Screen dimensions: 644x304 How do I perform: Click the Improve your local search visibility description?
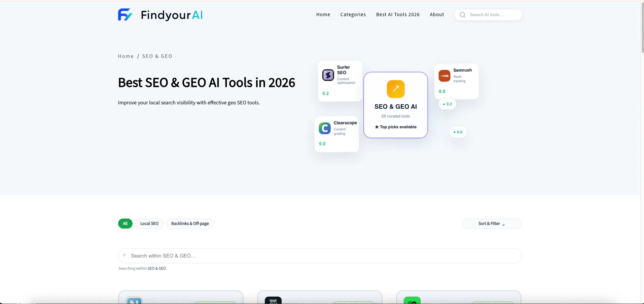[x=189, y=103]
